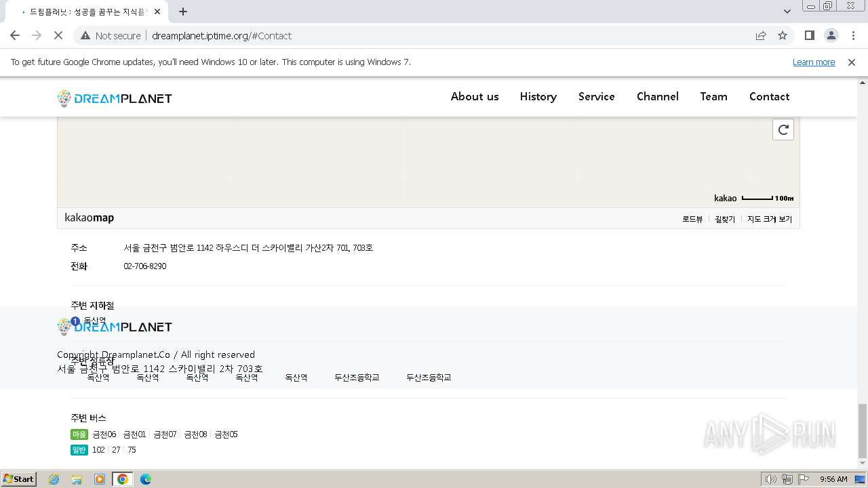Click bus route 금천01
The width and height of the screenshot is (868, 488).
tap(134, 434)
